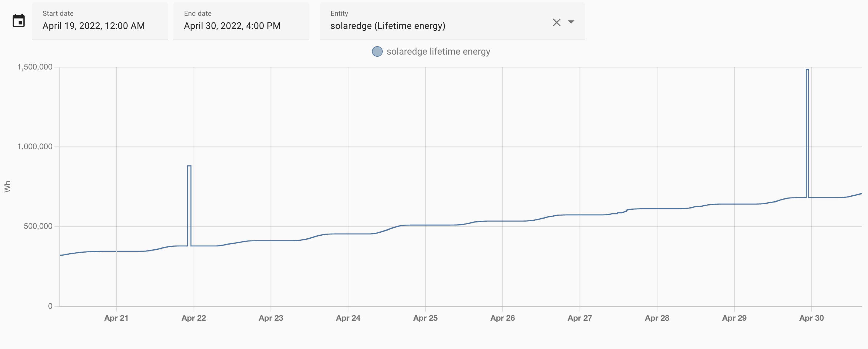Viewport: 868px width, 349px height.
Task: Click the dropdown chevron next to the X
Action: 572,22
